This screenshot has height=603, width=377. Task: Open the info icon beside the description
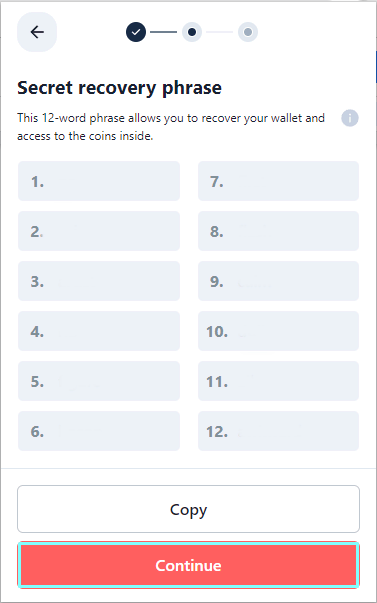[350, 118]
